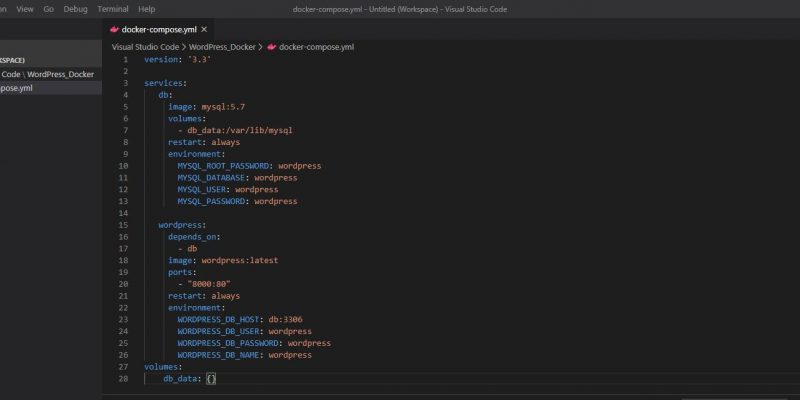The image size is (800, 400).
Task: Click the 'wordpress:' service key on line 15
Action: pos(182,225)
